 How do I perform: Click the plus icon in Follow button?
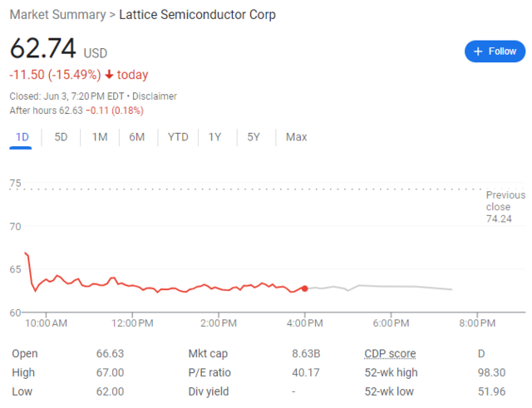478,52
